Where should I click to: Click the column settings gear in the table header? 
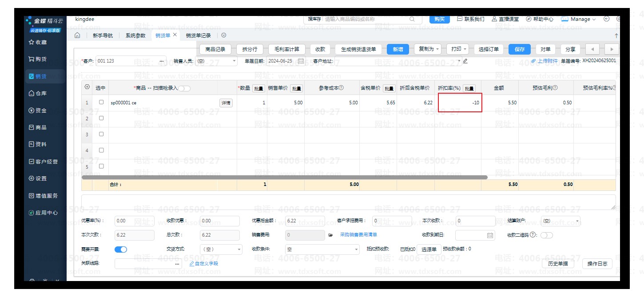pyautogui.click(x=87, y=87)
